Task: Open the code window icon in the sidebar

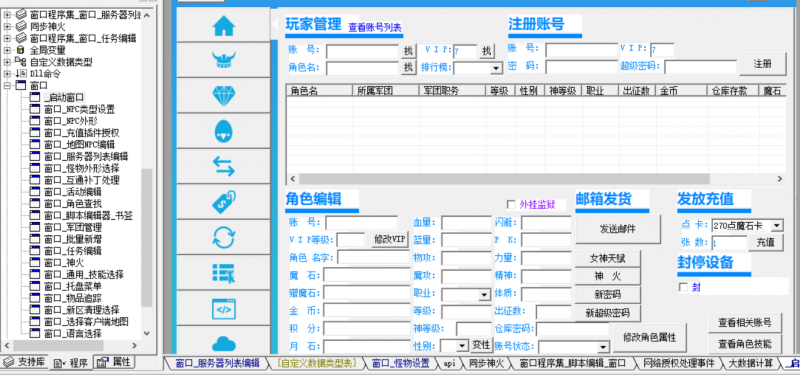Action: 224,309
